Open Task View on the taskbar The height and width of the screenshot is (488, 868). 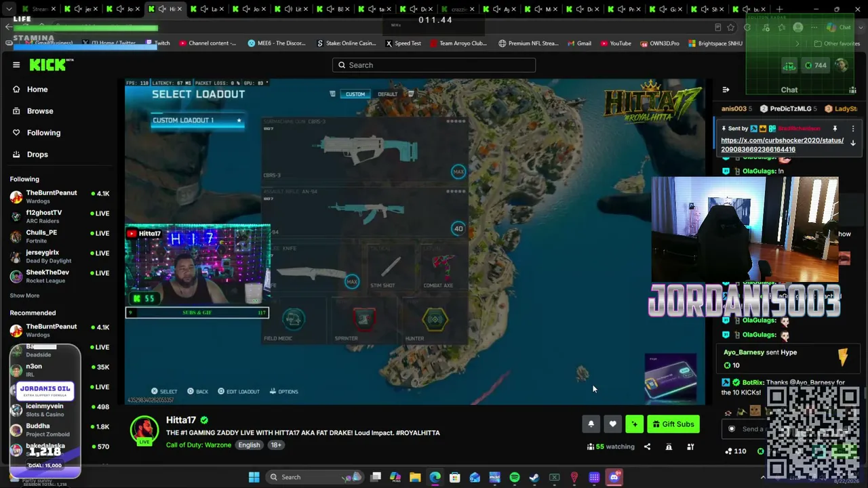[x=376, y=477]
